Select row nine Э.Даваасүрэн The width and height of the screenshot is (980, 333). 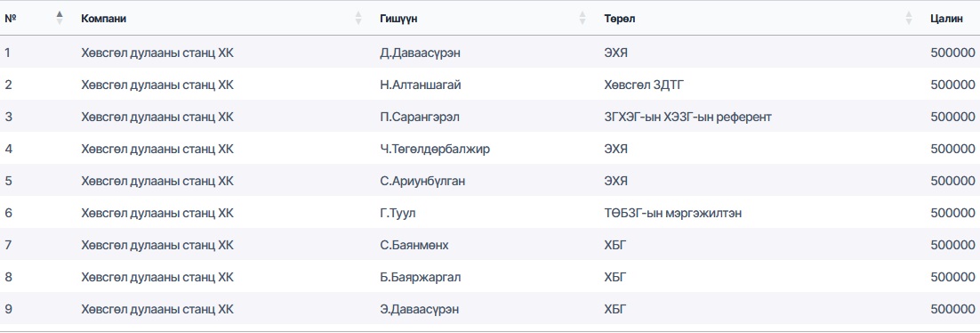(x=490, y=309)
